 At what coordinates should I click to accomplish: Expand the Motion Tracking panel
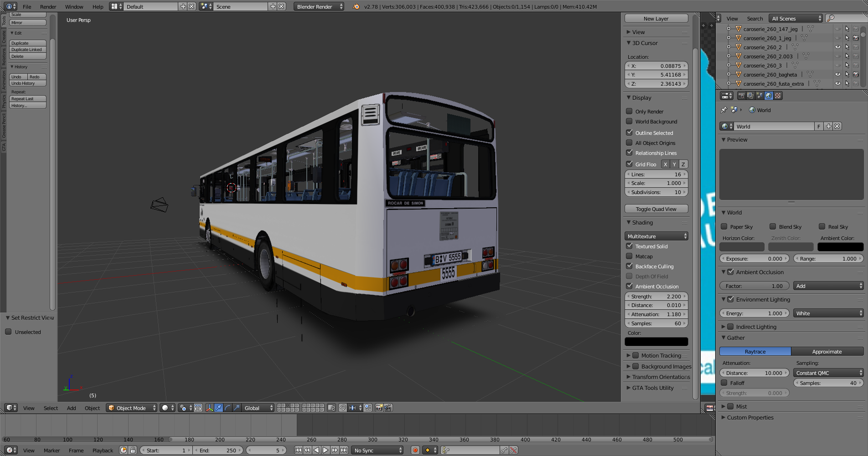[628, 355]
